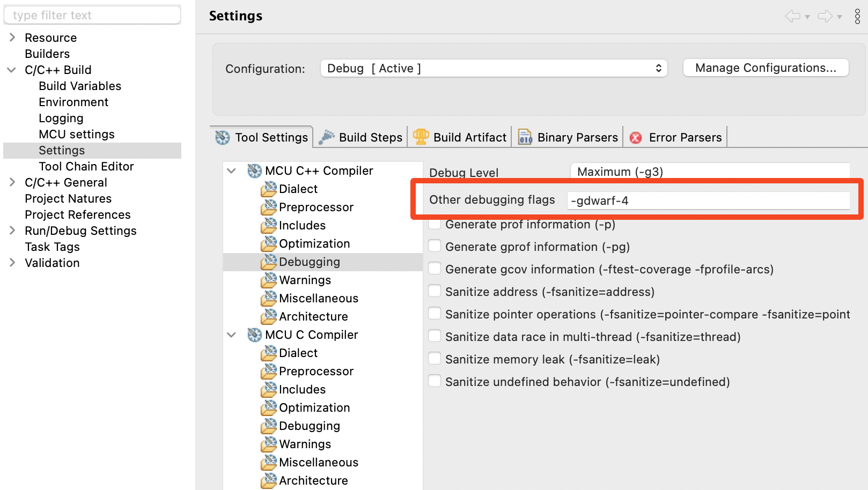This screenshot has height=490, width=868.
Task: Toggle Sanitize memory leak checkbox
Action: click(435, 359)
